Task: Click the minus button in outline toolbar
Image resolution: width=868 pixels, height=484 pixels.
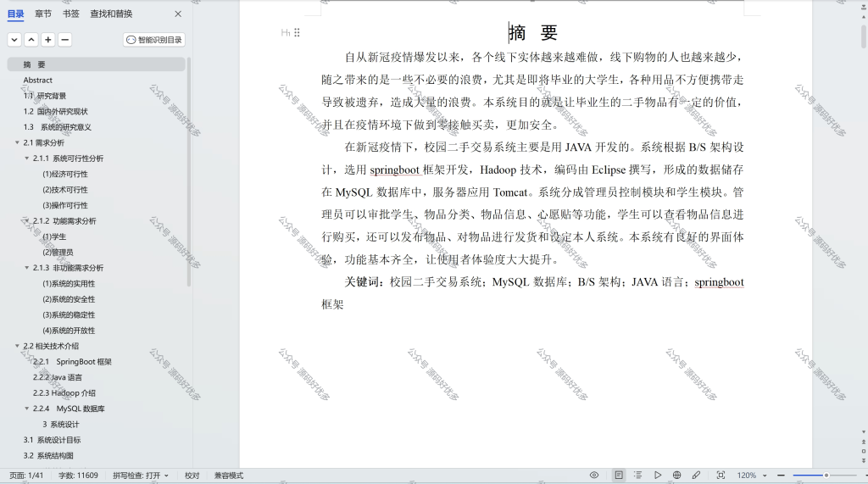Action: tap(64, 40)
